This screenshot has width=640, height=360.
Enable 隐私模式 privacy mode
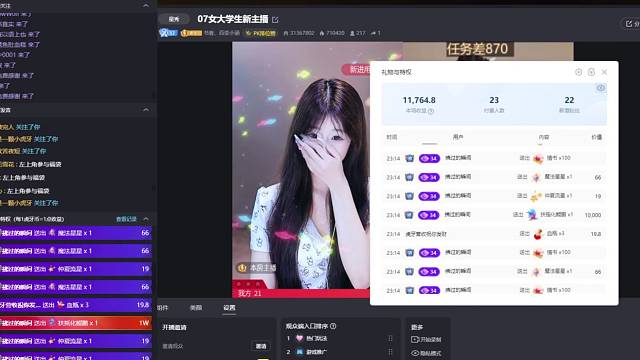point(426,353)
